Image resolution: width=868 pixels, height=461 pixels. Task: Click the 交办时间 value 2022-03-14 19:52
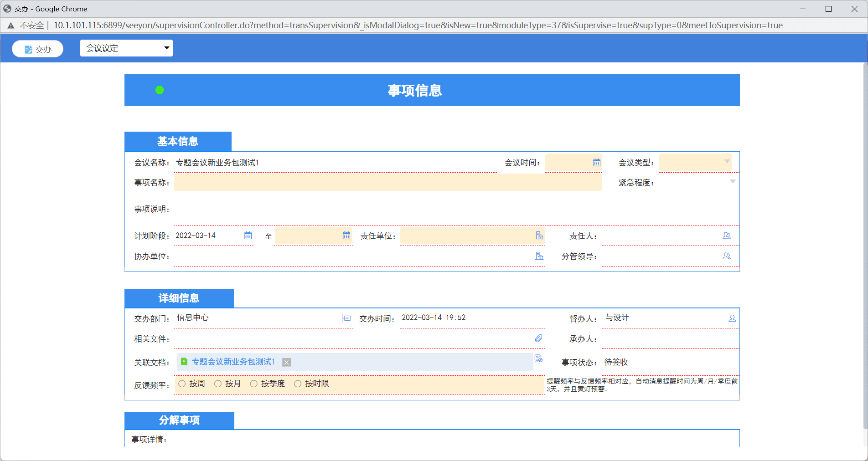[x=434, y=318]
